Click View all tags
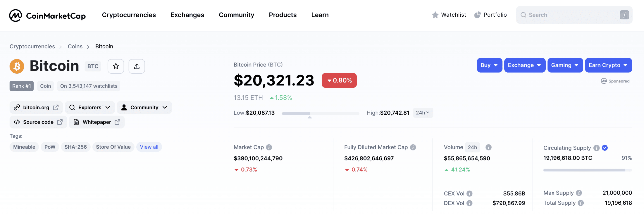This screenshot has width=644, height=218. (149, 147)
